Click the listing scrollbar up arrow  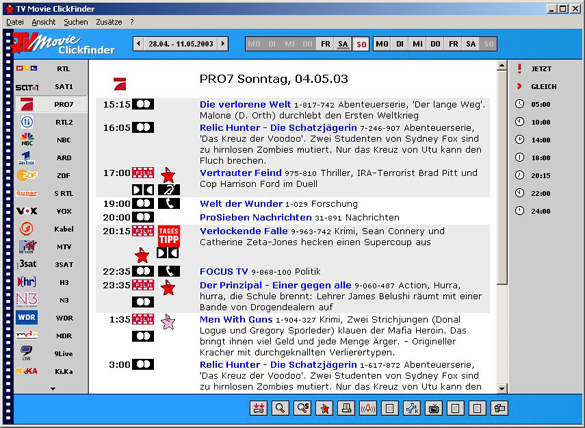coord(502,66)
